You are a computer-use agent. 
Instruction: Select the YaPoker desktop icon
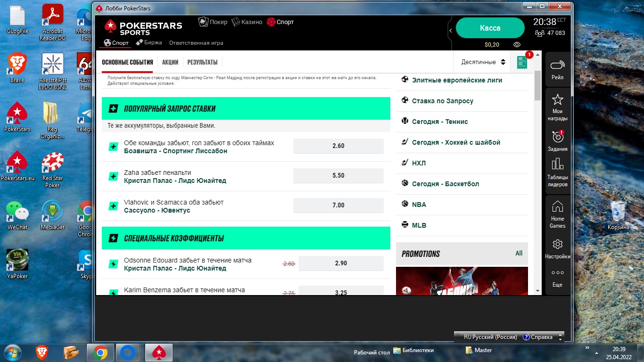(x=17, y=264)
